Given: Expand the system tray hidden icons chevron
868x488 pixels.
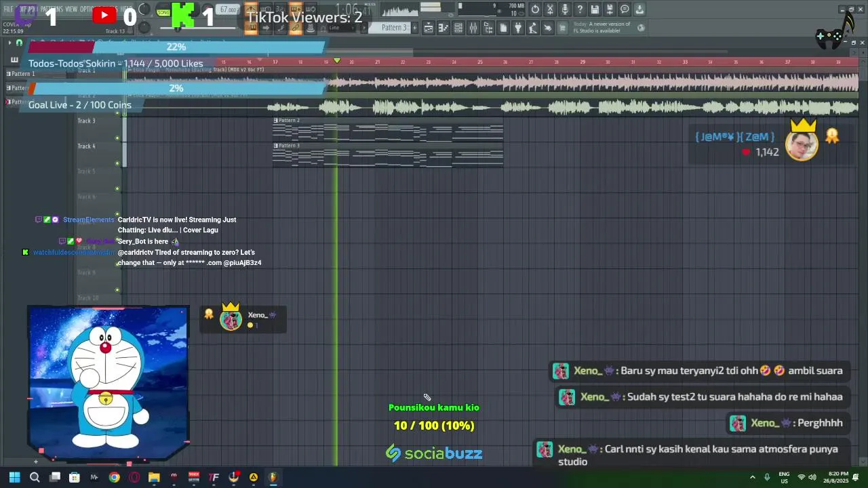Looking at the screenshot, I should pyautogui.click(x=752, y=477).
